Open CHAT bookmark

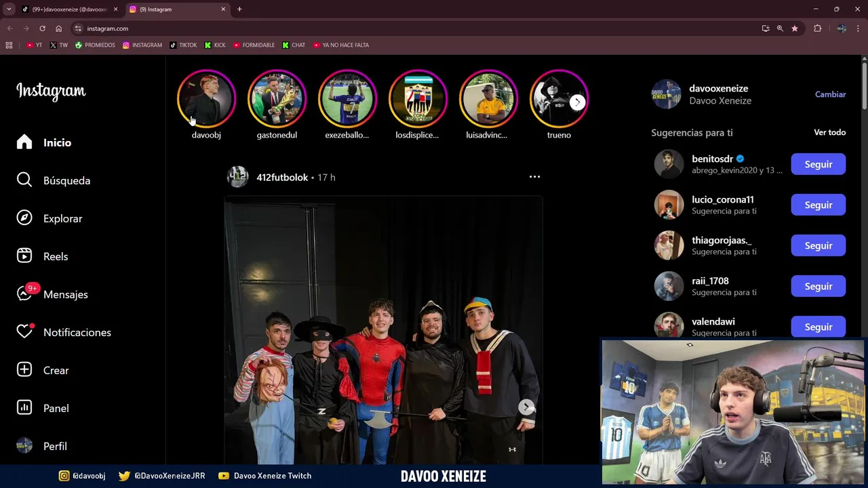[x=294, y=45]
